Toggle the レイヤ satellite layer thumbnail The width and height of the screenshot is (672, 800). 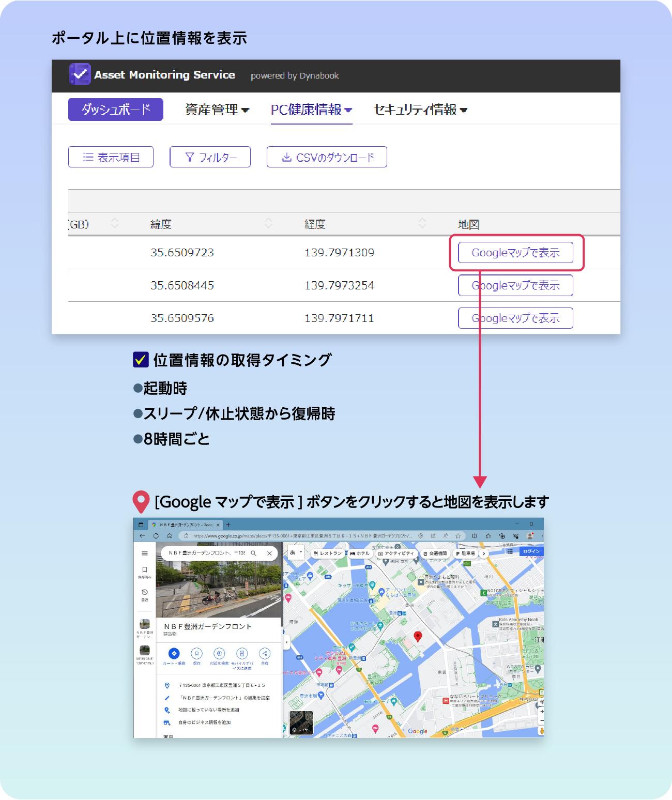tap(301, 722)
